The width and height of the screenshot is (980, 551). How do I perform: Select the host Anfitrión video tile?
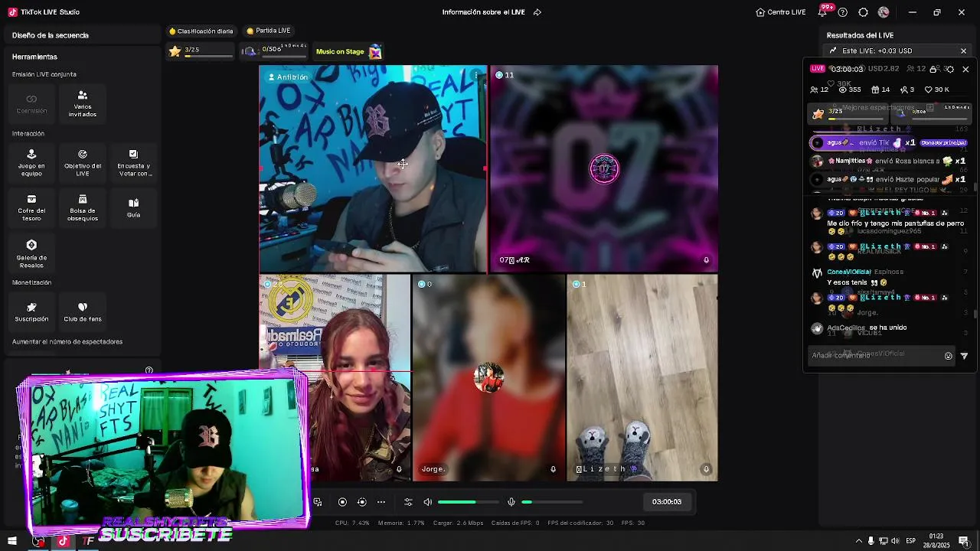point(373,169)
